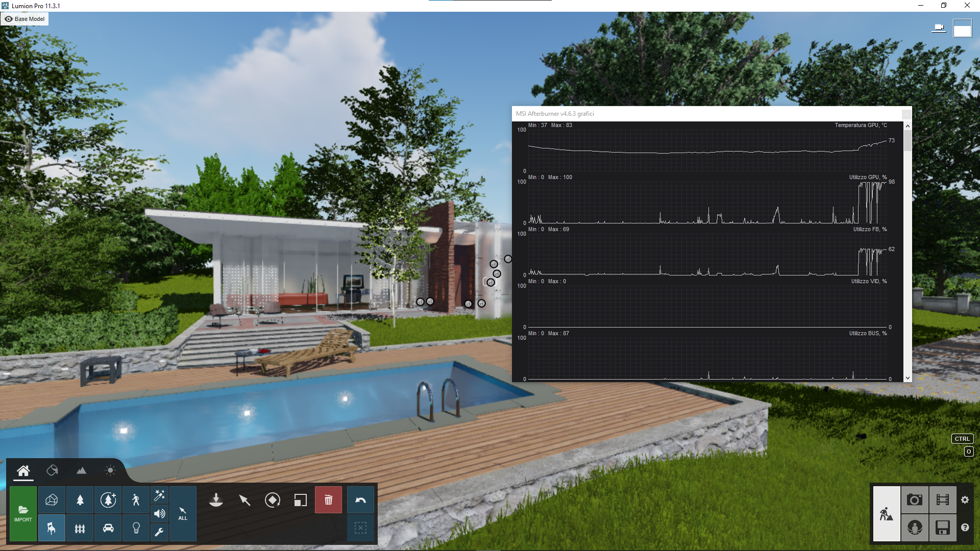The width and height of the screenshot is (980, 551).
Task: Open the Files save disk
Action: pos(943,528)
